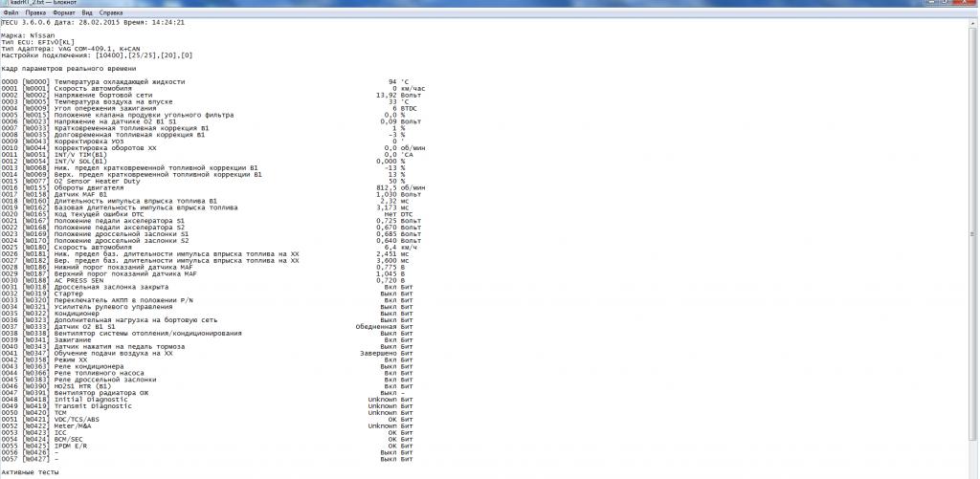Click the 'AC PRESS SEN' row
This screenshot has height=479, width=980.
[213, 280]
